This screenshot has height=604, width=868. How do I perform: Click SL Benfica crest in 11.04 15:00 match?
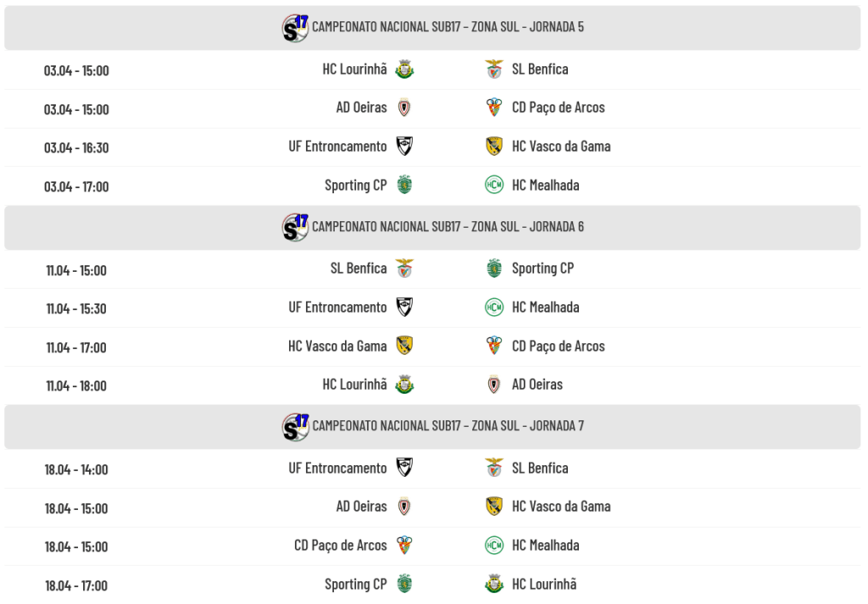click(404, 269)
